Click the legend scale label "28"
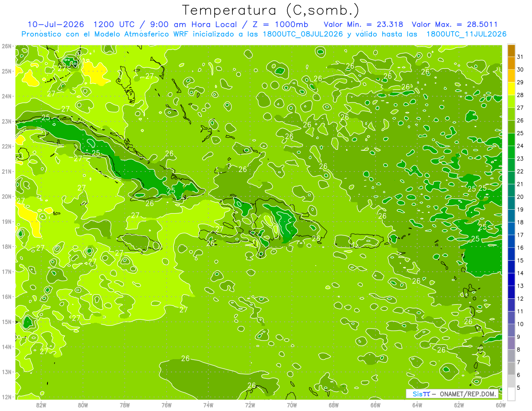The height and width of the screenshot is (411, 532). pyautogui.click(x=520, y=95)
